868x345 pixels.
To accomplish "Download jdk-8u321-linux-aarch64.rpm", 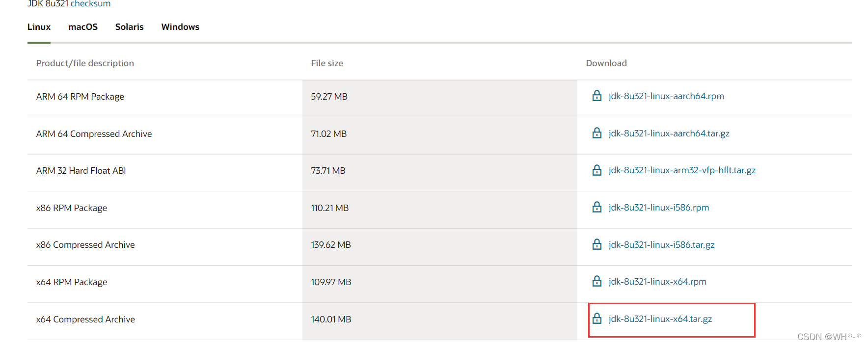I will (666, 96).
